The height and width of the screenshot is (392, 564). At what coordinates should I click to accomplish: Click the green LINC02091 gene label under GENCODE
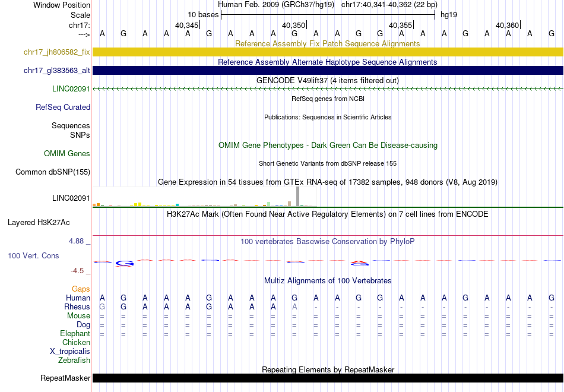click(71, 88)
